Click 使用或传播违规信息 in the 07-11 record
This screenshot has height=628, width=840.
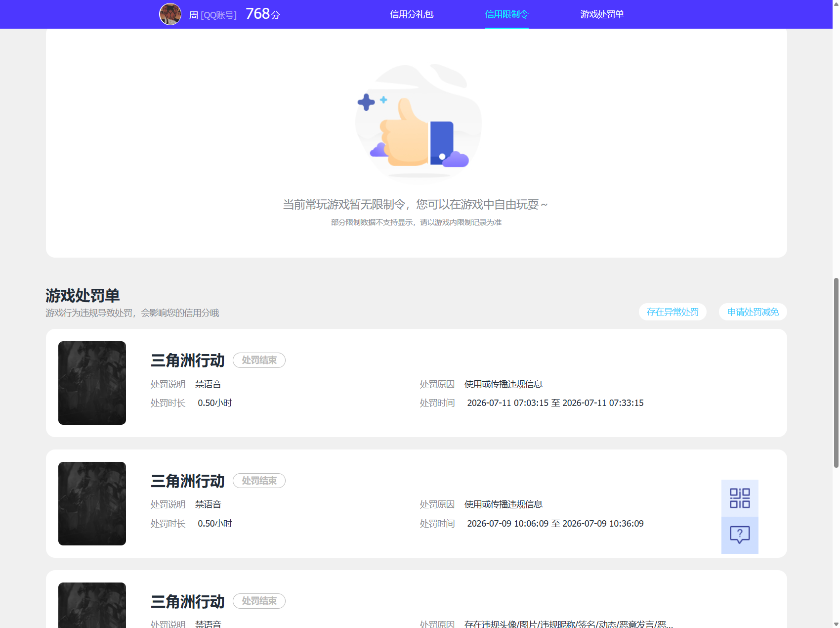(x=504, y=384)
